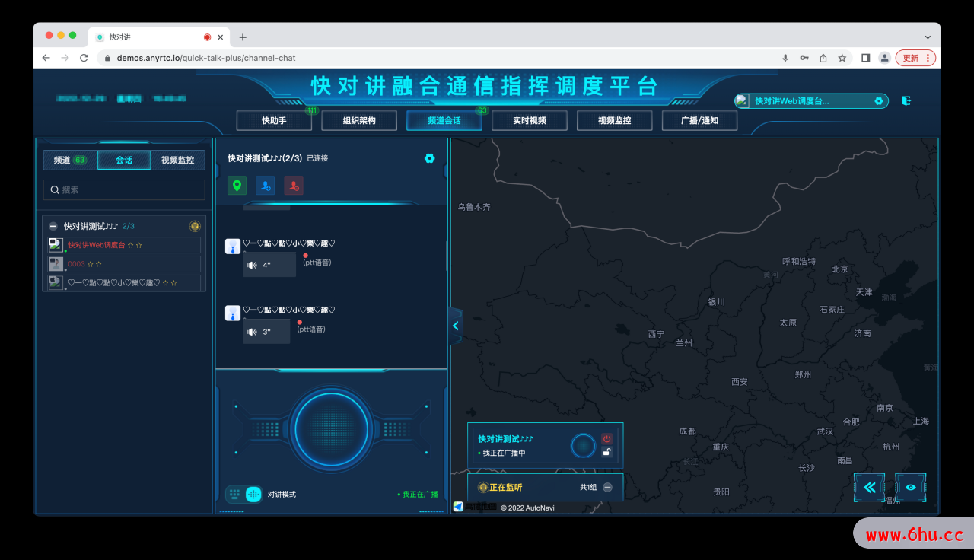Viewport: 974px width, 560px height.
Task: Click the blue add member icon
Action: [x=265, y=185]
